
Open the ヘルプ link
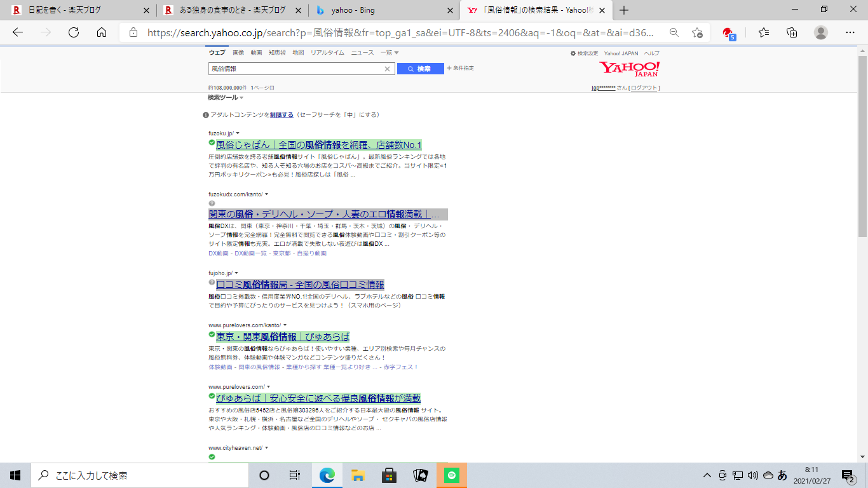tap(652, 53)
